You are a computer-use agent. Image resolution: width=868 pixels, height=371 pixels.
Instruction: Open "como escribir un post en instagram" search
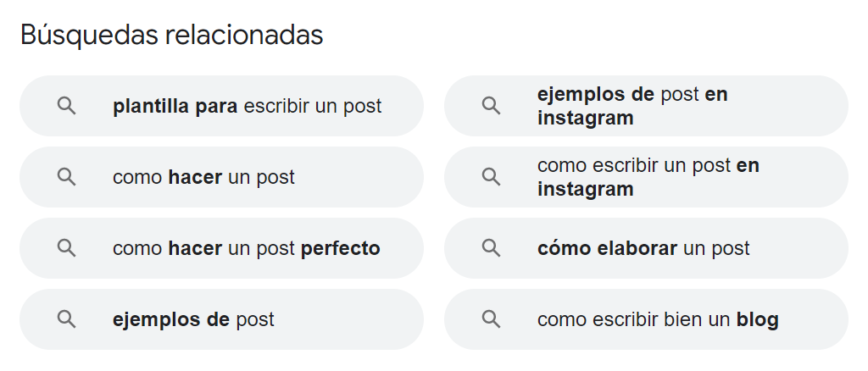click(x=648, y=177)
